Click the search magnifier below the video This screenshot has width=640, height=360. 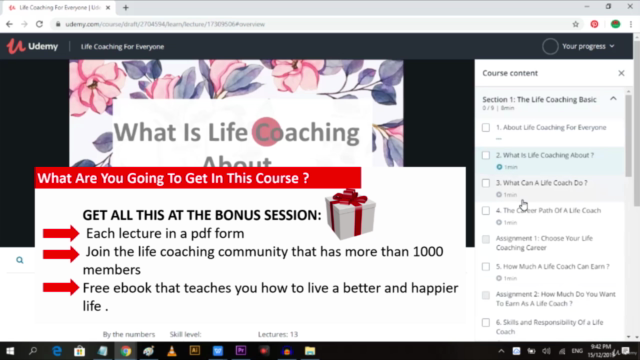pos(20,260)
